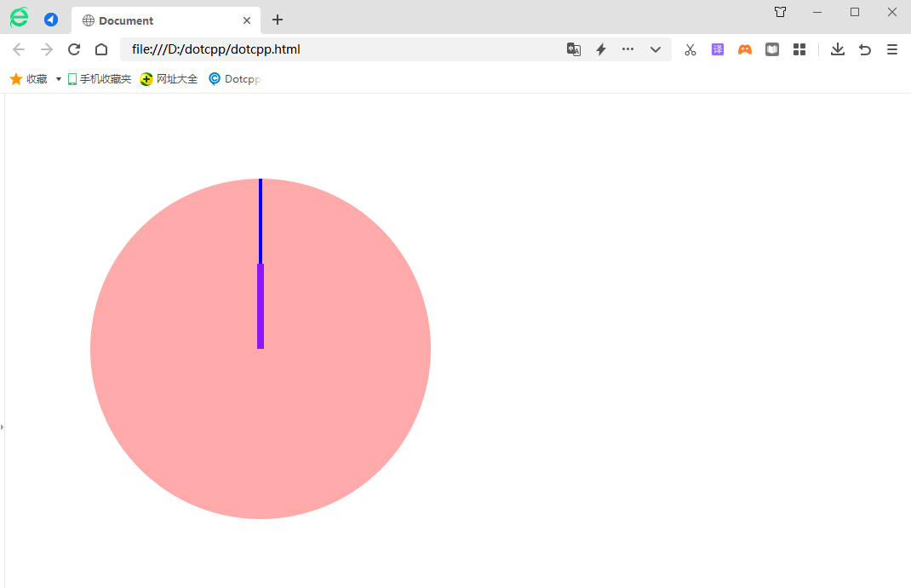This screenshot has height=588, width=911.
Task: Open the Dotcpp bookmark
Action: point(234,79)
